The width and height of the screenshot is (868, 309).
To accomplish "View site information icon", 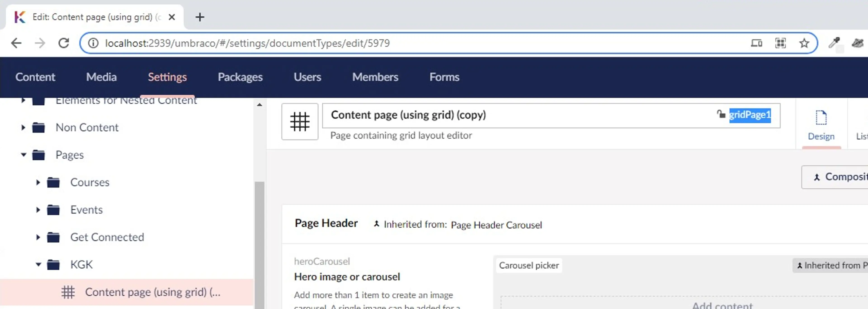I will click(x=93, y=43).
